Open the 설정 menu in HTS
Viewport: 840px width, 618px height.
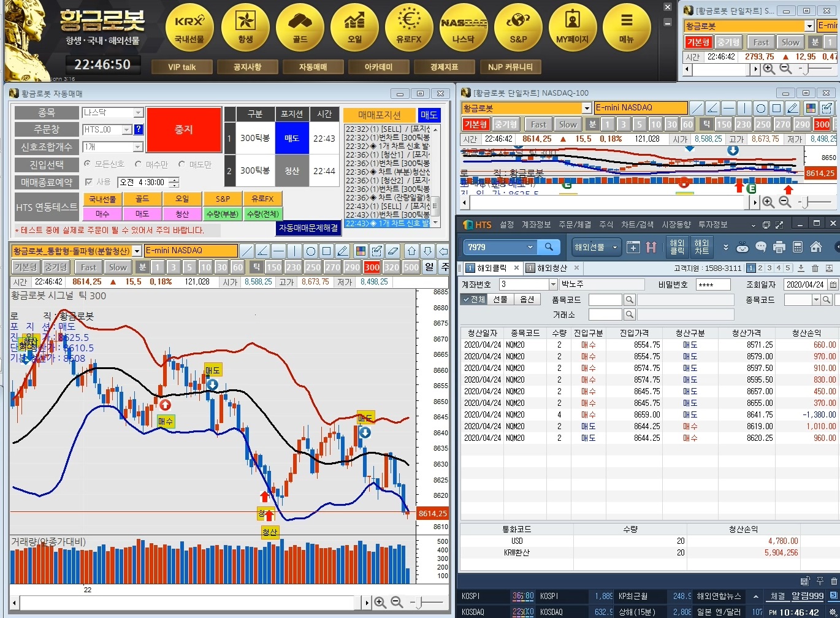coord(507,225)
